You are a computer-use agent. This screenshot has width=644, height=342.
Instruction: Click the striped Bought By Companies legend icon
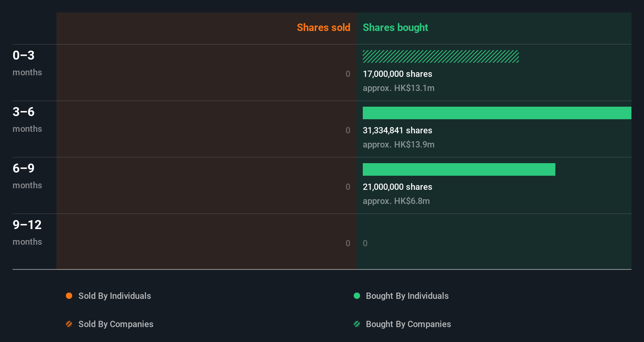click(x=357, y=324)
